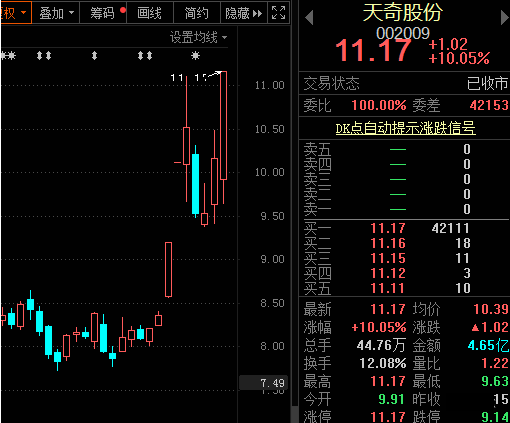This screenshot has height=423, width=510.
Task: Click the 筹码 chip distribution button
Action: coord(103,13)
